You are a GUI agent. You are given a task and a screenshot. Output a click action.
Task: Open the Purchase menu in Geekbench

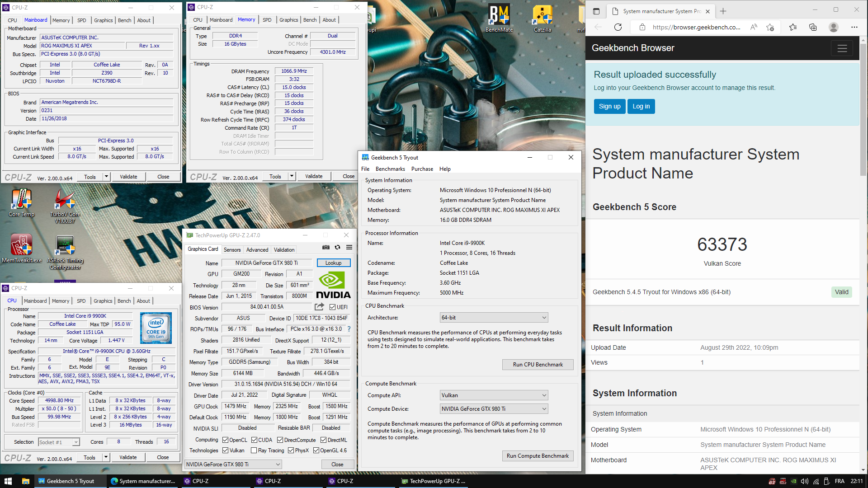coord(422,169)
